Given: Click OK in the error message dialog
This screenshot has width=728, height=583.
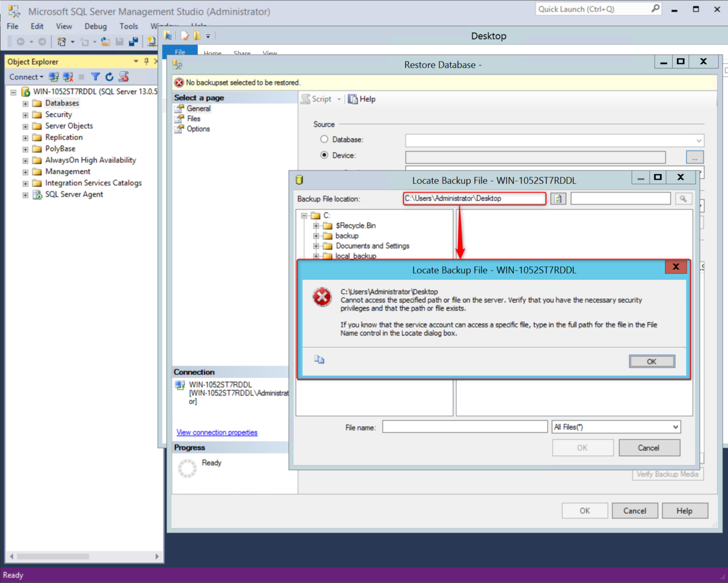Looking at the screenshot, I should pos(652,361).
